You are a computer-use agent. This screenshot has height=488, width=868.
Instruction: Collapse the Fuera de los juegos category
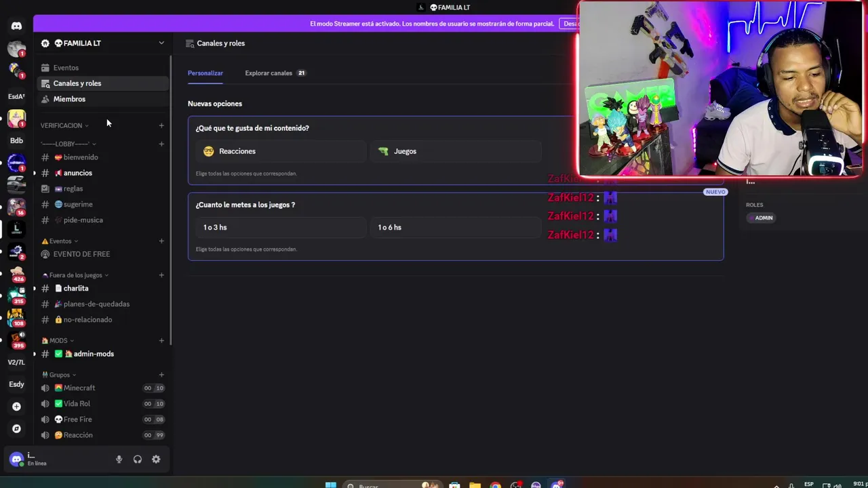(75, 275)
